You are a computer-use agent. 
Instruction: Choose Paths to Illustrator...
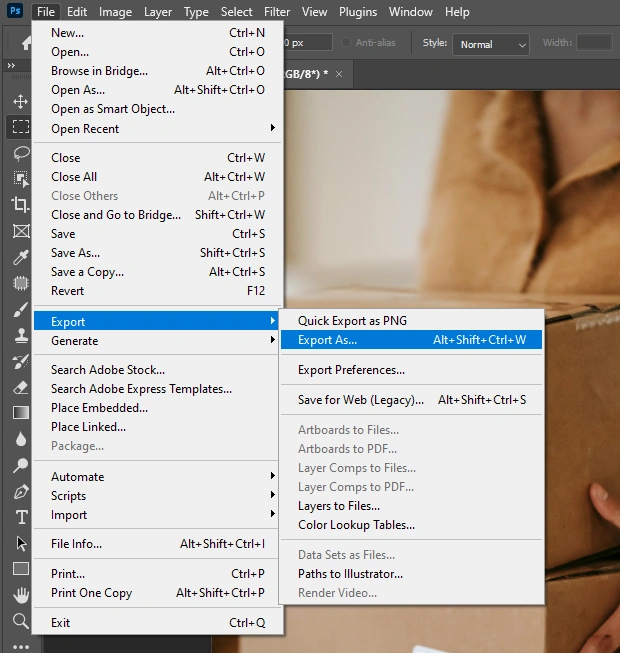411,574
